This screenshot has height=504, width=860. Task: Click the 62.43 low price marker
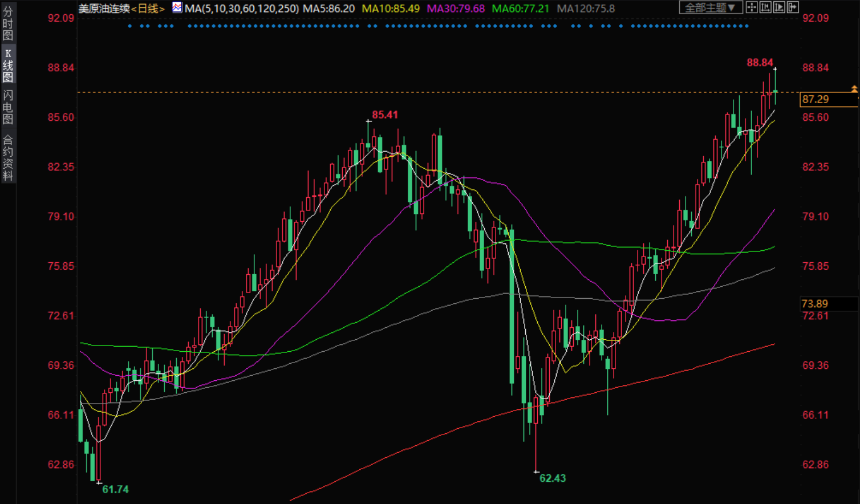pyautogui.click(x=552, y=478)
